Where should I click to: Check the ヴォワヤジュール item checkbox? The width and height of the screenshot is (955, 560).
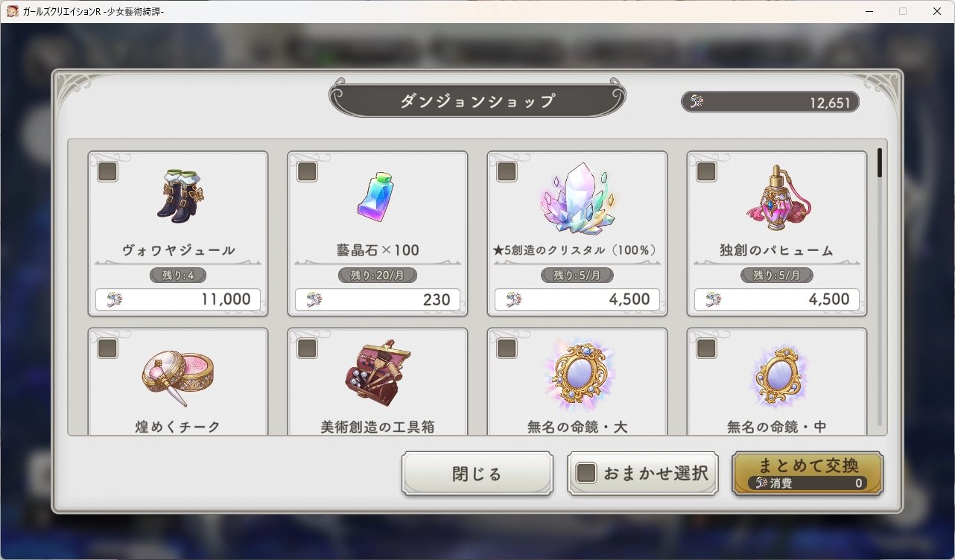point(108,172)
